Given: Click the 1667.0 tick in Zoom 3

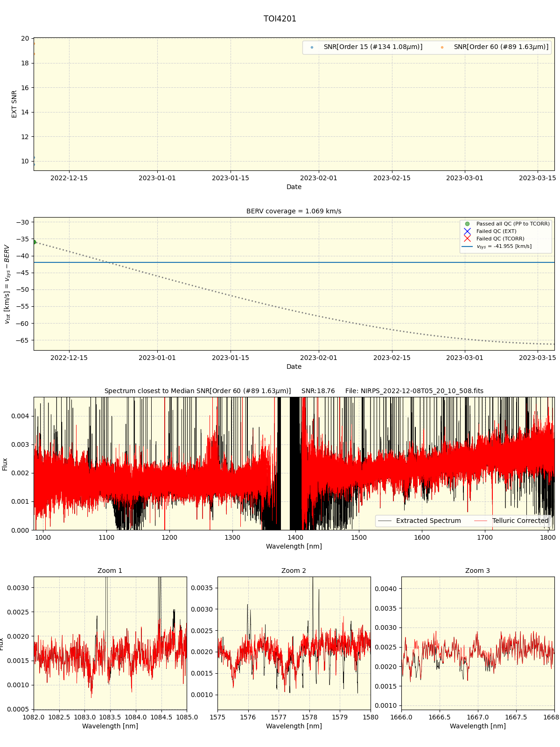Looking at the screenshot, I should (478, 718).
